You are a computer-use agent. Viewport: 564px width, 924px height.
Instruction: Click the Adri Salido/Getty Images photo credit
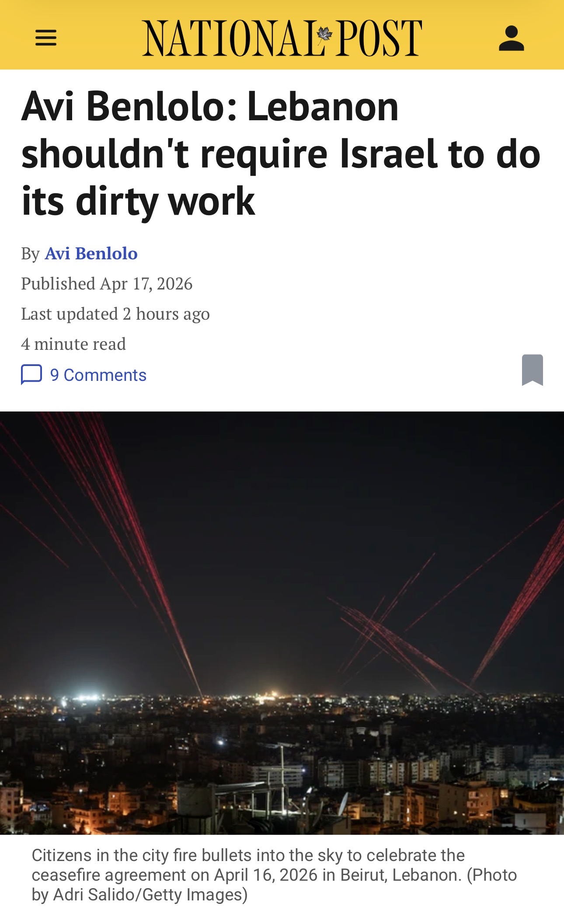coord(150,895)
